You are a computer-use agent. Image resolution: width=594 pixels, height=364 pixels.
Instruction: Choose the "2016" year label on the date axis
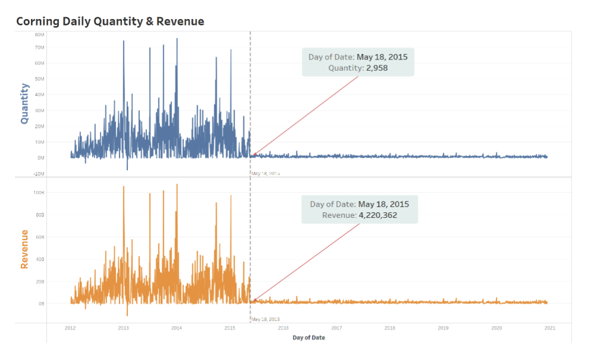pos(283,328)
